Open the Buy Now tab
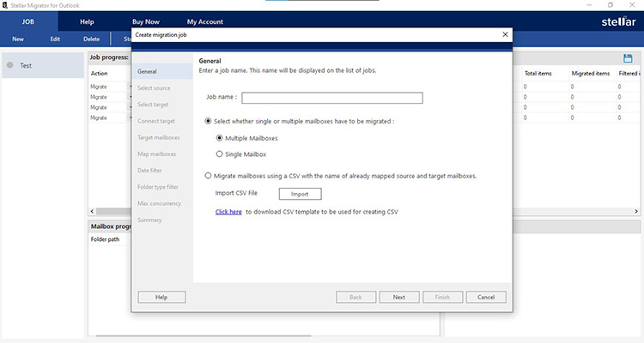The width and height of the screenshot is (644, 343). tap(145, 21)
